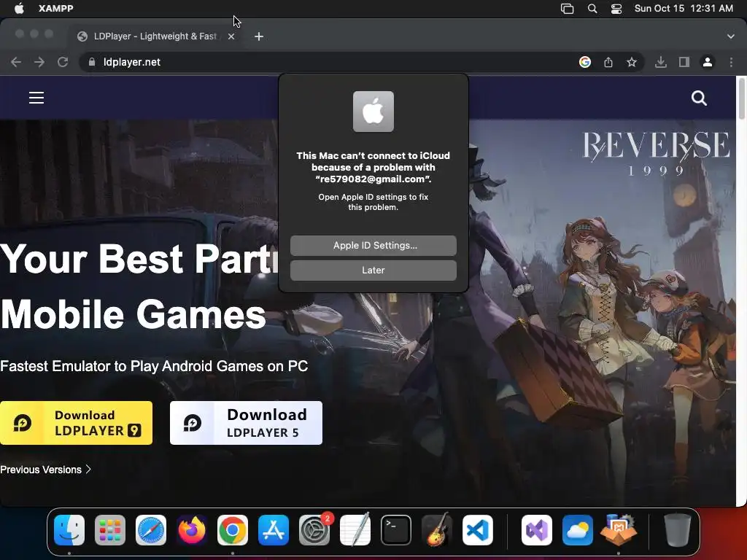Open the site hamburger menu
Screen dimensions: 747x560
[x=36, y=98]
